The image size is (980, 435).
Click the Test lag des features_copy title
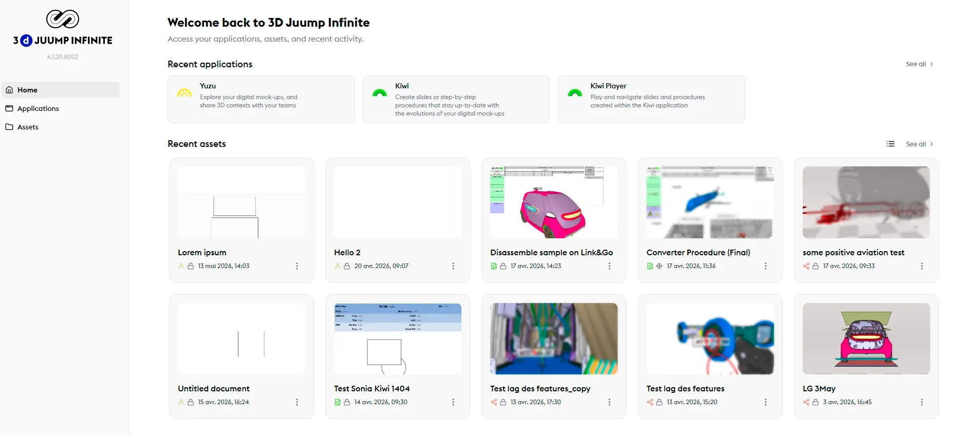540,389
